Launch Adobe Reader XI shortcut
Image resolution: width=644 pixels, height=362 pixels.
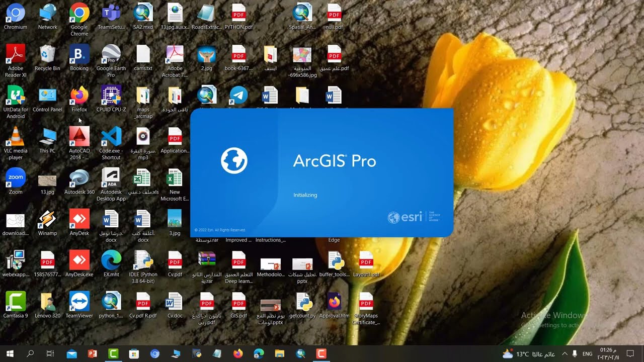pyautogui.click(x=16, y=61)
